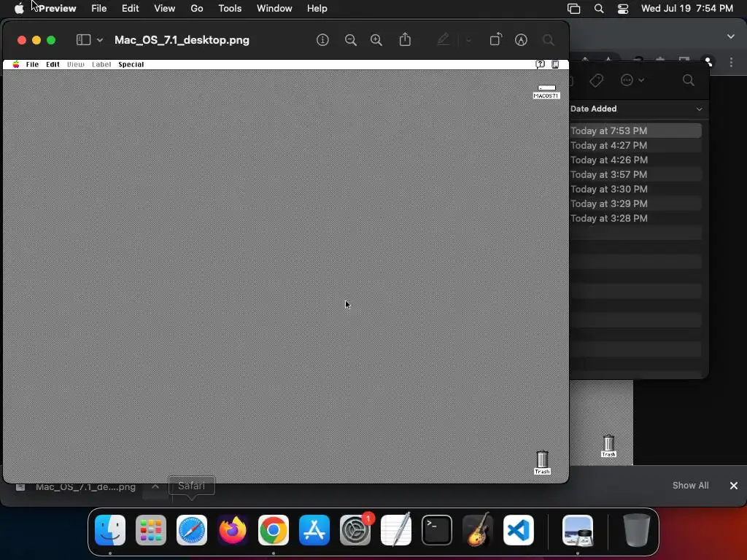Viewport: 747px width, 560px height.
Task: Select the Today at 3:28 PM row
Action: pyautogui.click(x=635, y=218)
